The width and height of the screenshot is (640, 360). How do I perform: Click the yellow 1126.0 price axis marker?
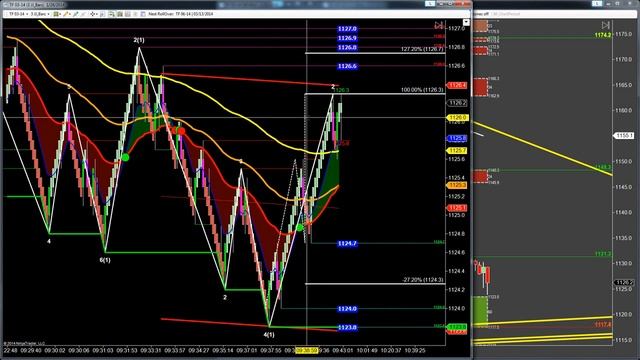[x=457, y=118]
